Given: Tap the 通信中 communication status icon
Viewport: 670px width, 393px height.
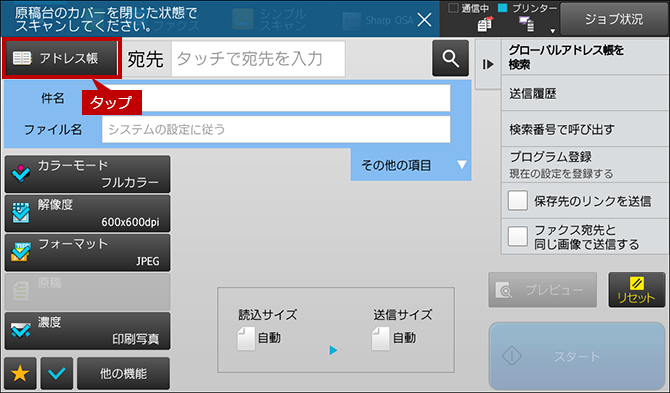Looking at the screenshot, I should (485, 25).
